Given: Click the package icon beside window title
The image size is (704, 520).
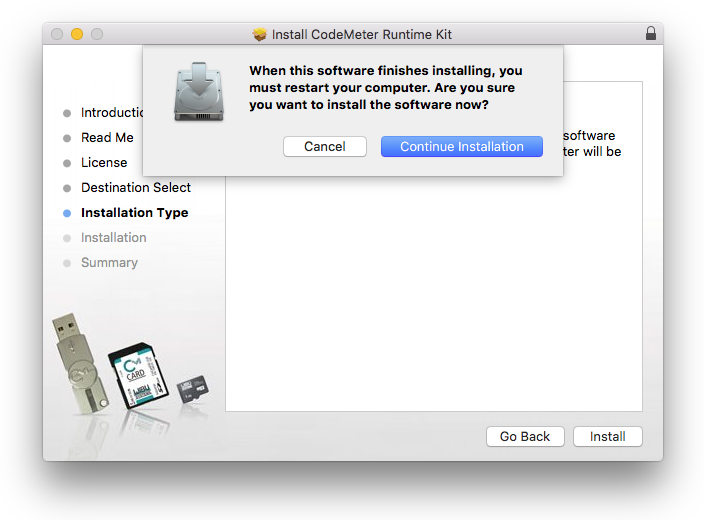Looking at the screenshot, I should tap(260, 34).
